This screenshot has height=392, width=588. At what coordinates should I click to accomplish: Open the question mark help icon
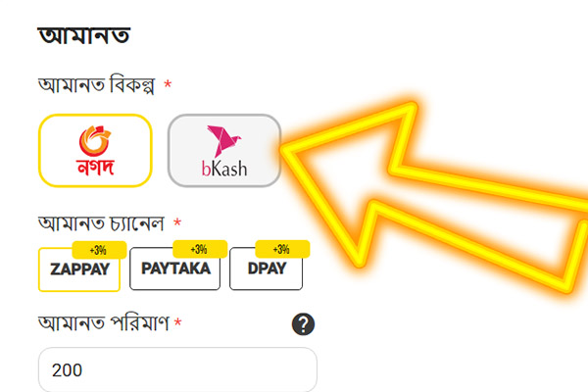tap(303, 324)
